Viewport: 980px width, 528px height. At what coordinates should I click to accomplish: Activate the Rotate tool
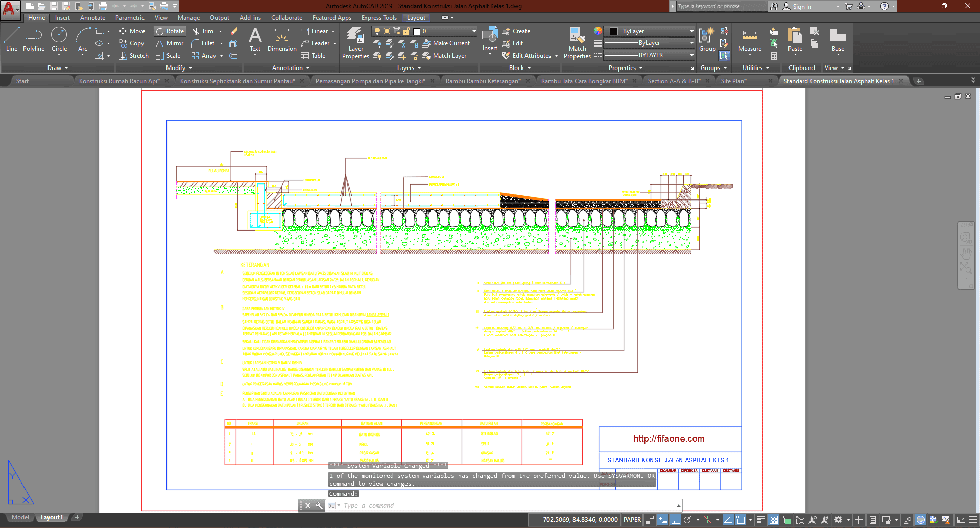pos(170,31)
